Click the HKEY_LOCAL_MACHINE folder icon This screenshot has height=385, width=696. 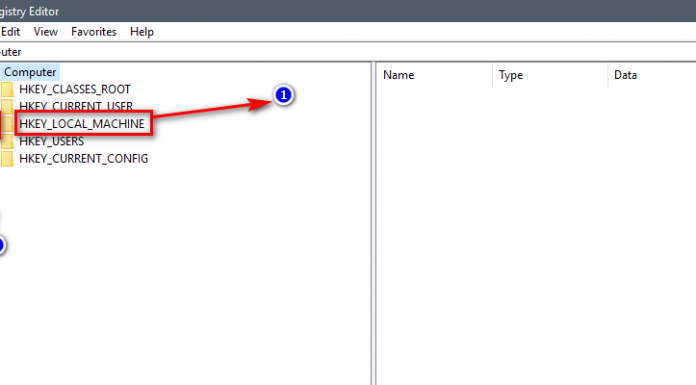7,124
